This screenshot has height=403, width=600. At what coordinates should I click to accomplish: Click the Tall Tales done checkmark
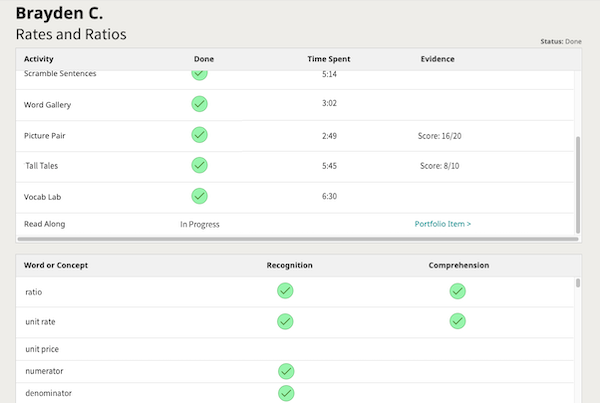pyautogui.click(x=199, y=165)
